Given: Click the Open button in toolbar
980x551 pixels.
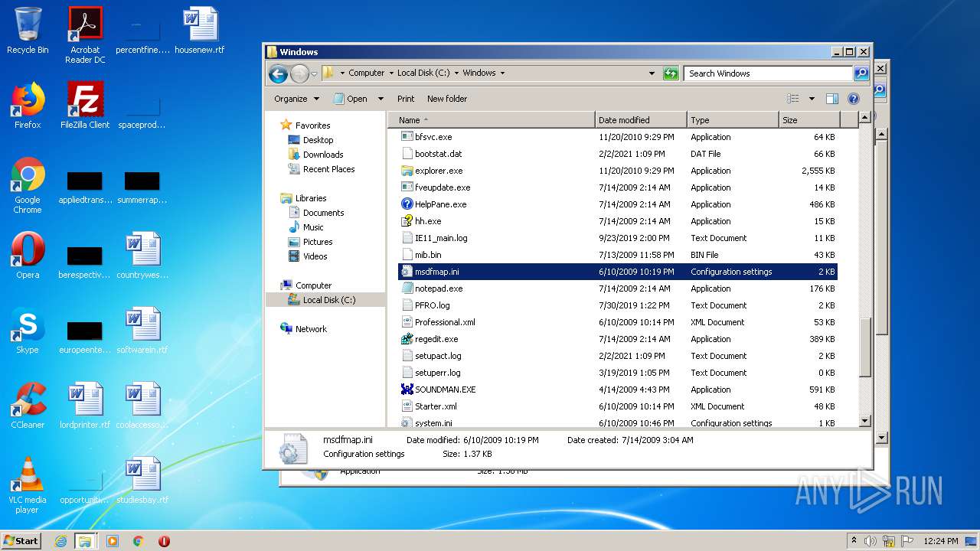Looking at the screenshot, I should 351,99.
